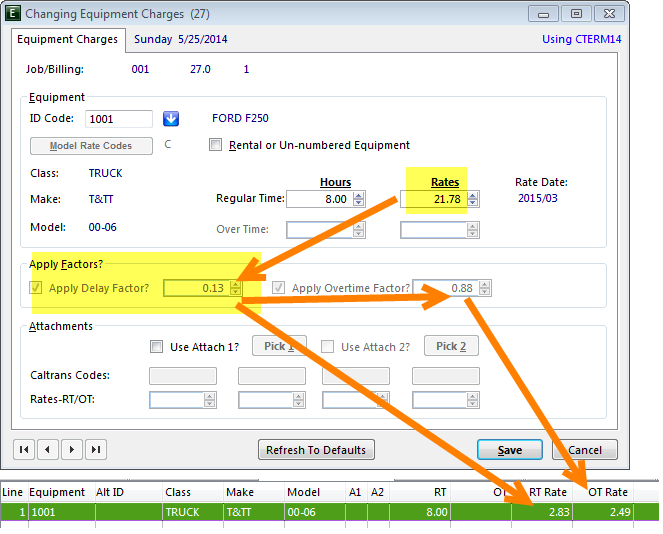Maximize the Changing Equipment Charges window
Image resolution: width=663 pixels, height=534 pixels.
576,14
